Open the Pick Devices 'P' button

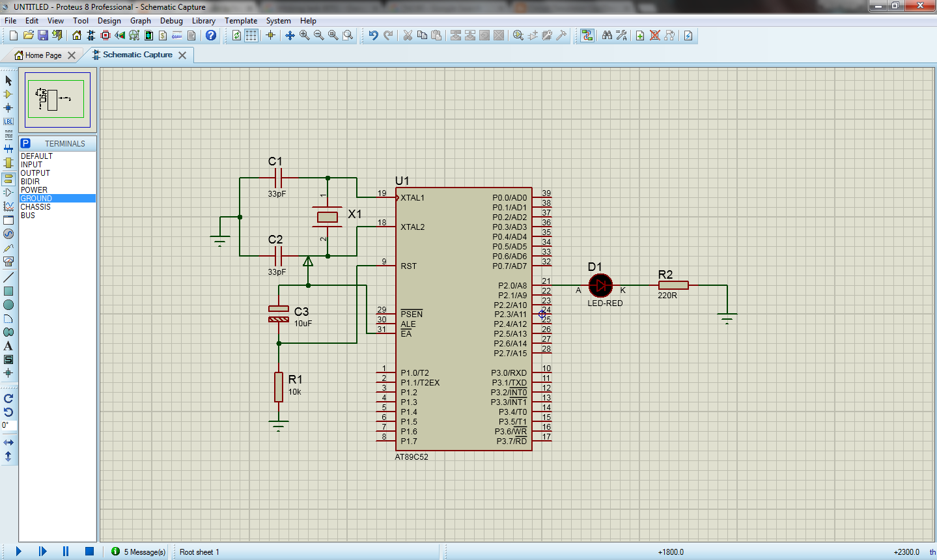point(25,143)
